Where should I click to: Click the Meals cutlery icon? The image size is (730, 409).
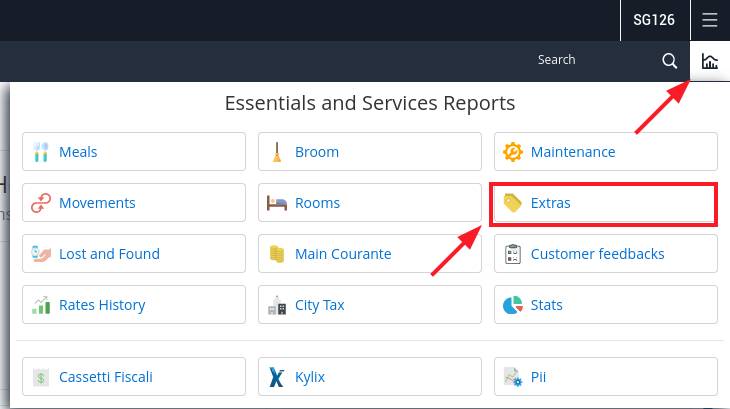pos(41,152)
